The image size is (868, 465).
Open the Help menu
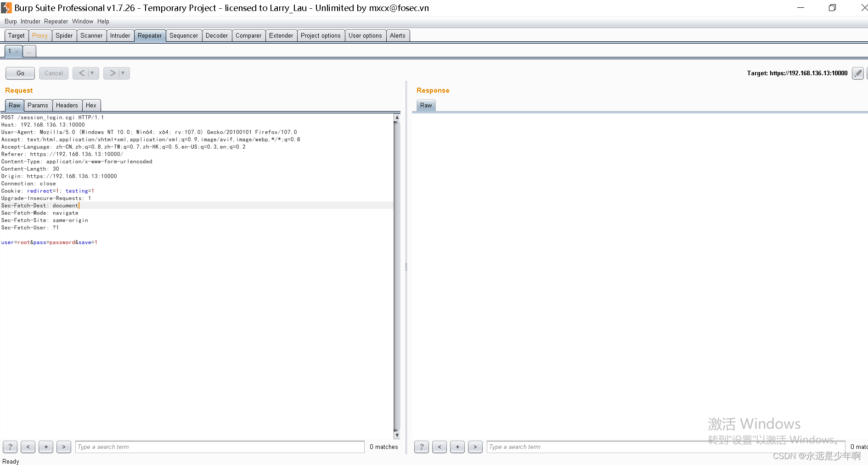(103, 21)
